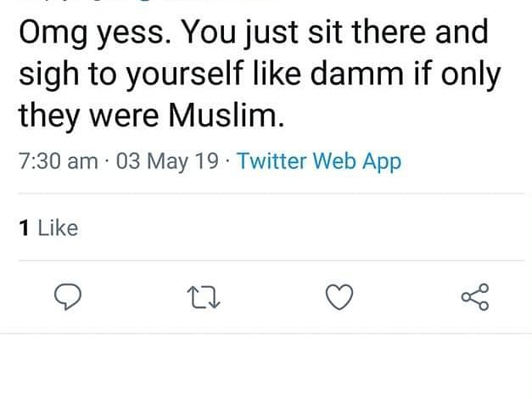This screenshot has width=532, height=399.
Task: Click the word "Twitter" in the source label
Action: coord(272,161)
